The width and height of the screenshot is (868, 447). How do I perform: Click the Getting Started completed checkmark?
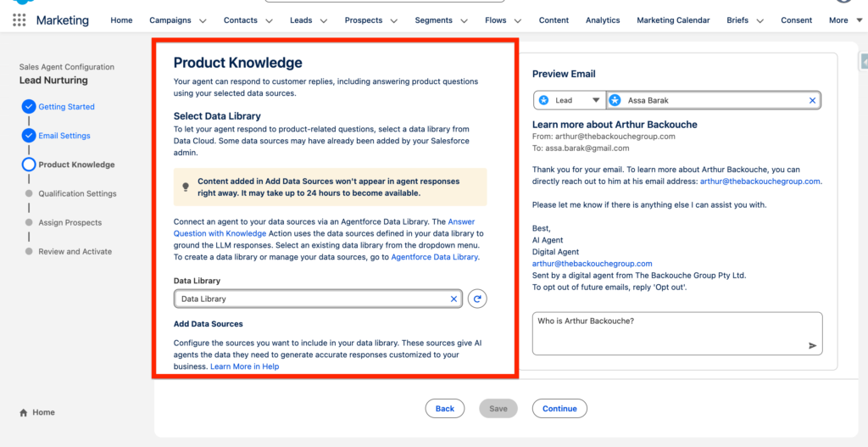pos(29,107)
